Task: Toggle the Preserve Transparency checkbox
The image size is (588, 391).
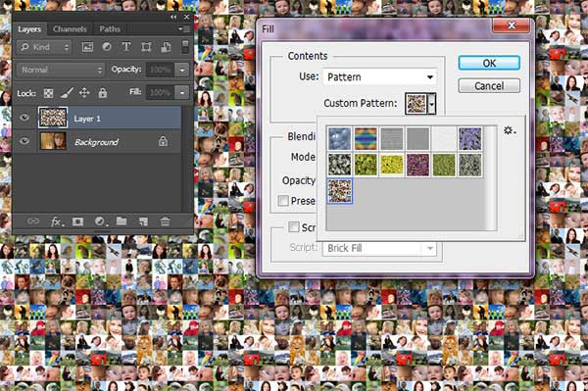Action: (x=283, y=201)
